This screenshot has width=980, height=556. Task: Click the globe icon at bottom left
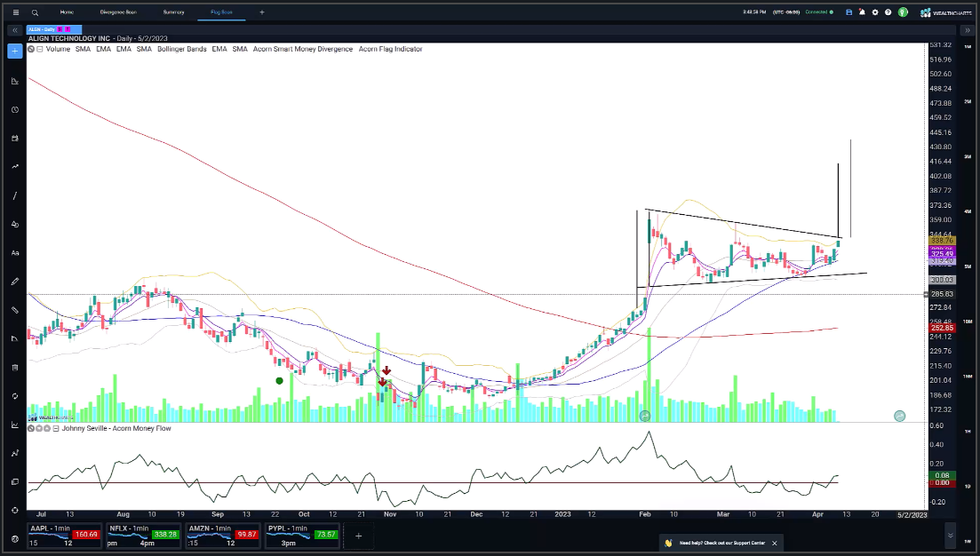tap(15, 539)
